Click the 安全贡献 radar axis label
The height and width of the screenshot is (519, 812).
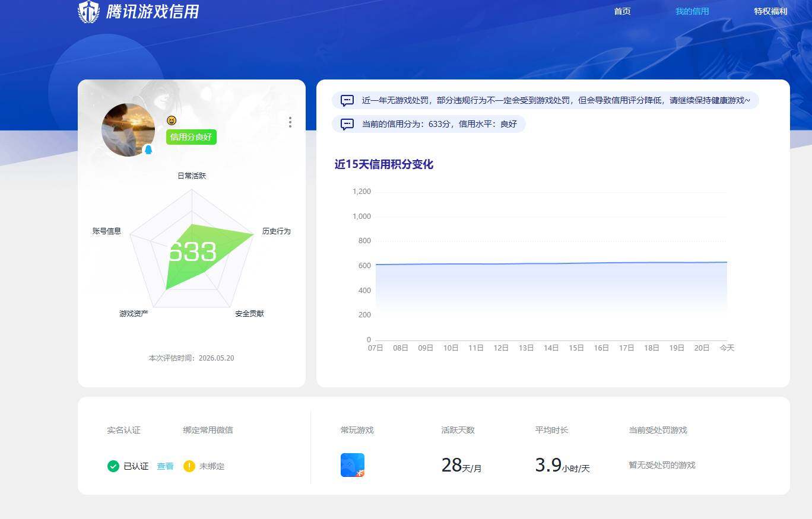click(249, 314)
